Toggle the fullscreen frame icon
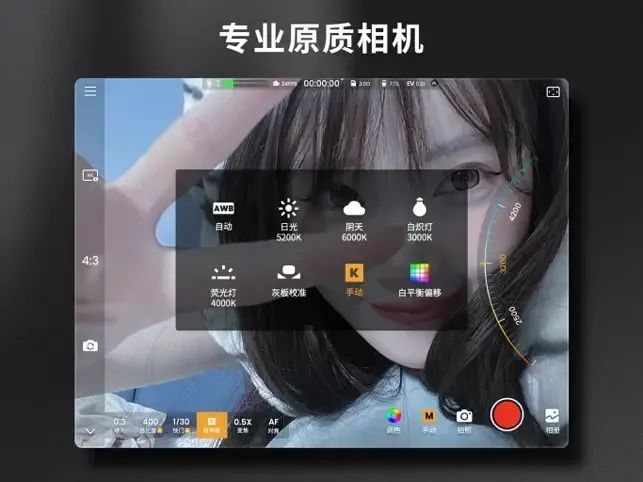 pyautogui.click(x=553, y=92)
